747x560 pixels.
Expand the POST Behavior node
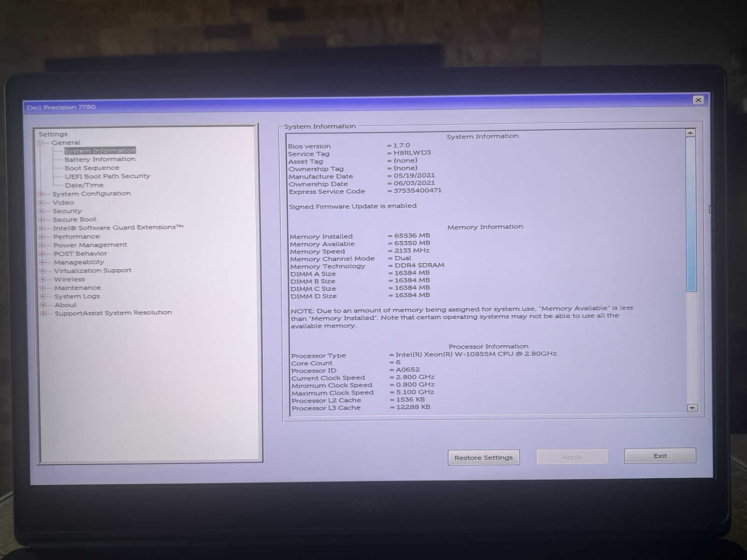(42, 254)
